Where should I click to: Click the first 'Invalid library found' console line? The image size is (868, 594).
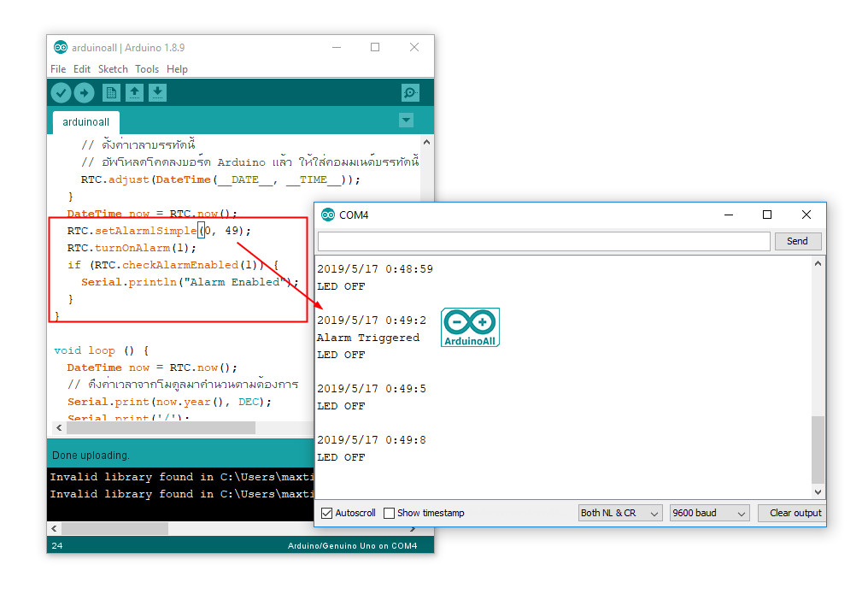pyautogui.click(x=182, y=477)
